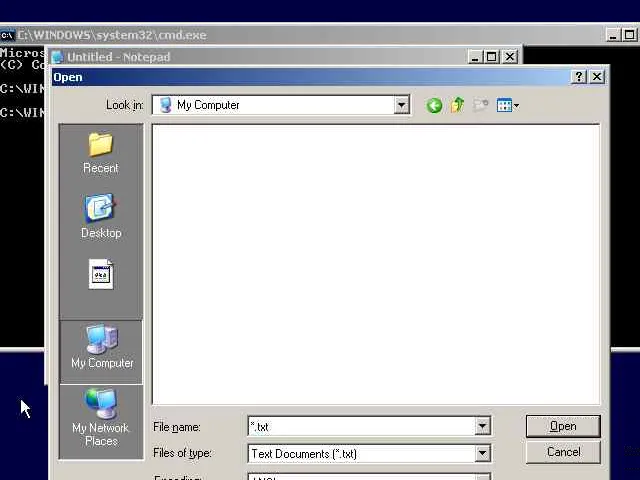Screen dimensions: 640x480
Task: Click the My Computer icon in Look in box
Action: tap(165, 105)
